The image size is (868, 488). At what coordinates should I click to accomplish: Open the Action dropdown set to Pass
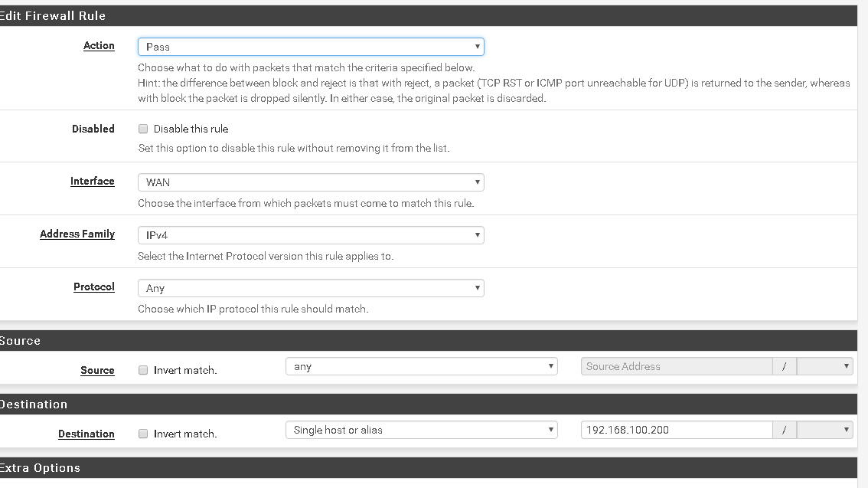(x=311, y=47)
